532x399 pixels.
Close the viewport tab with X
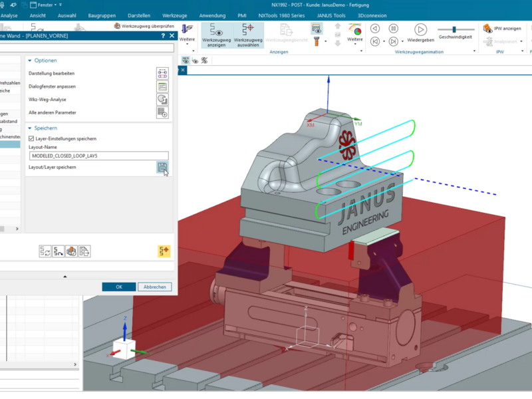pos(182,70)
